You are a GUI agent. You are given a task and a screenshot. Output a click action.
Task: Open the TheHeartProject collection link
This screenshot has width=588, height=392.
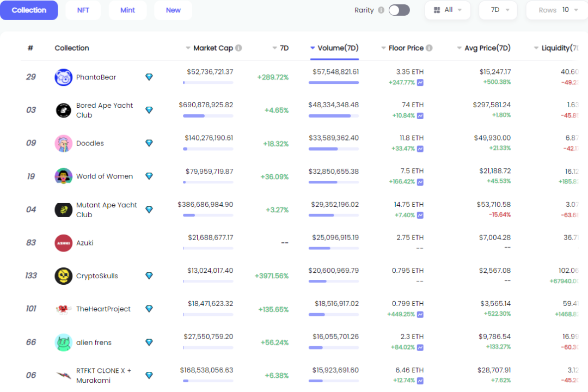pyautogui.click(x=103, y=309)
